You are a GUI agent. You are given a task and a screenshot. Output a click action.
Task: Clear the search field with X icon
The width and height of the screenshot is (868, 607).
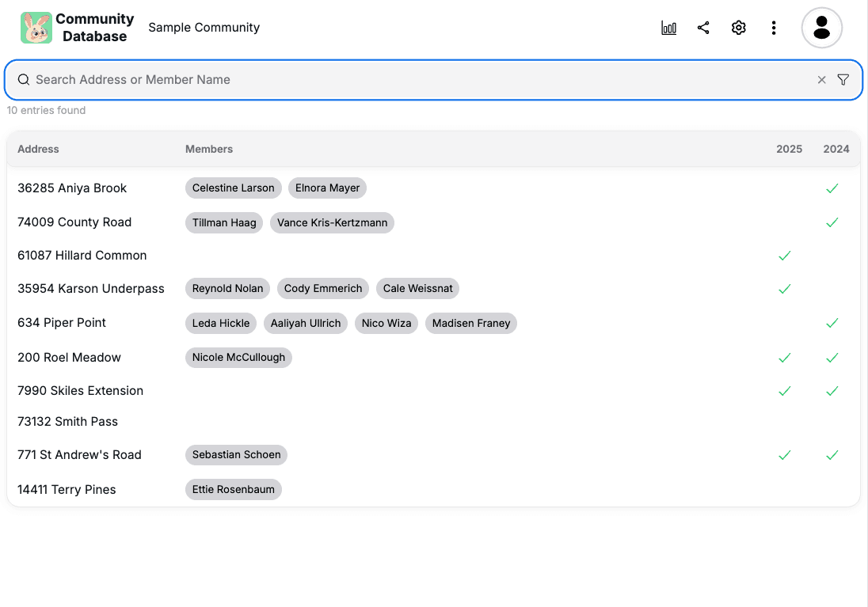coord(821,80)
